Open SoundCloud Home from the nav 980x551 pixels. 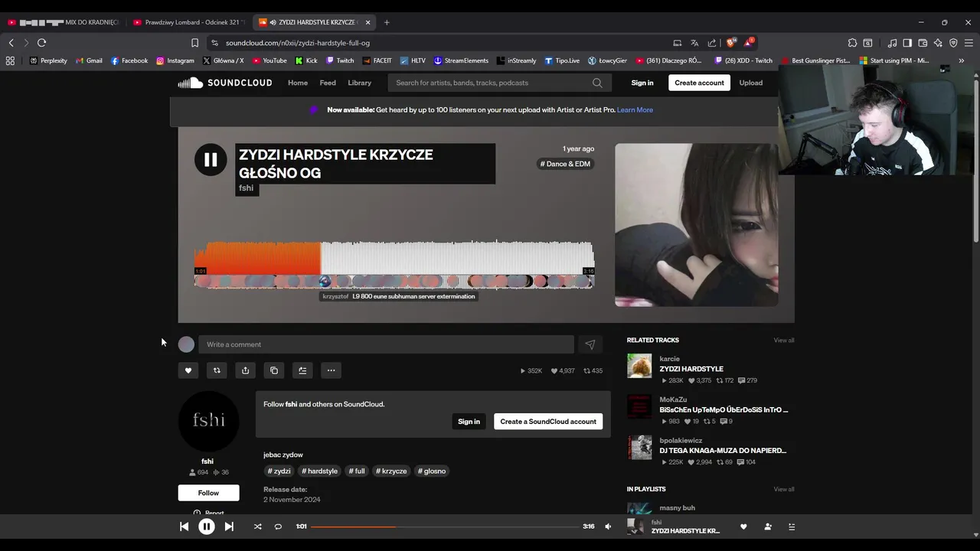click(x=298, y=83)
